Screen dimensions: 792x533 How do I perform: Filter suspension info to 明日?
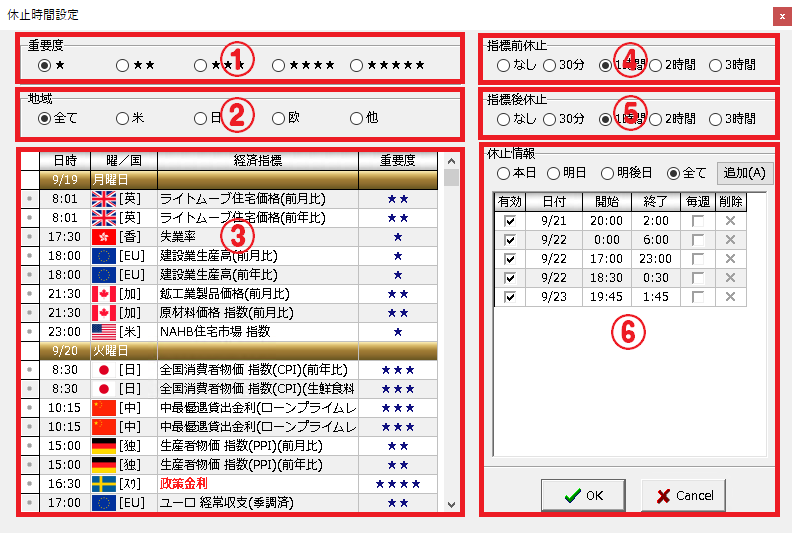pos(553,172)
